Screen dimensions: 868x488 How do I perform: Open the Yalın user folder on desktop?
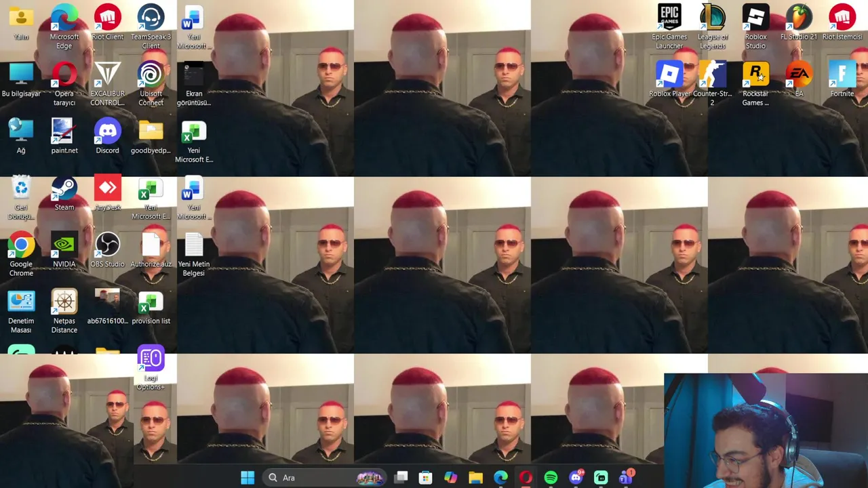coord(21,22)
